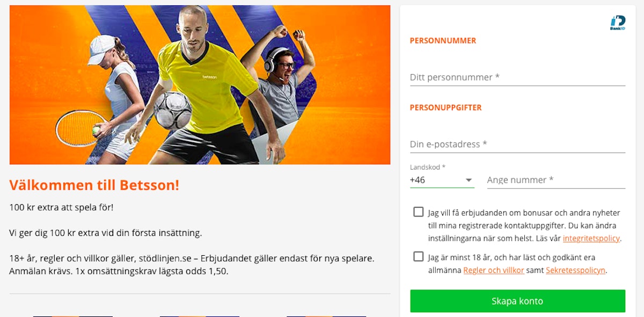Open the integritetspolicy link
The image size is (644, 317).
pyautogui.click(x=591, y=239)
